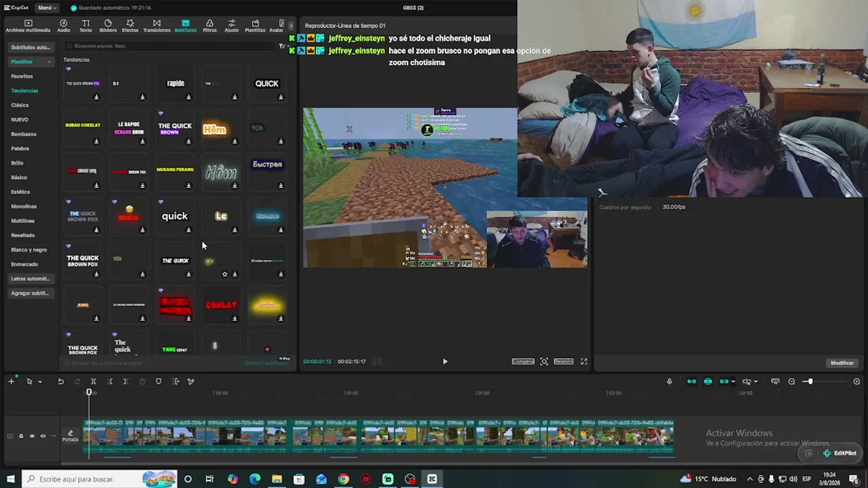The image size is (868, 488).
Task: Zoom in the timeline
Action: (856, 382)
